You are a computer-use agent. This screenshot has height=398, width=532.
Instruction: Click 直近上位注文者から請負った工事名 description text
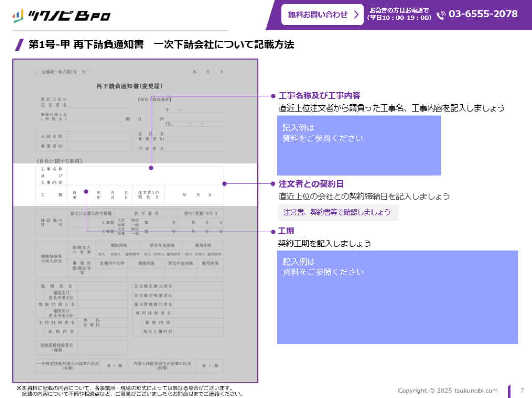point(391,108)
